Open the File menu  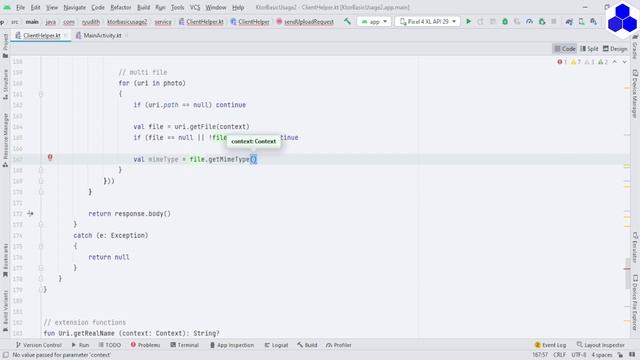(x=20, y=7)
